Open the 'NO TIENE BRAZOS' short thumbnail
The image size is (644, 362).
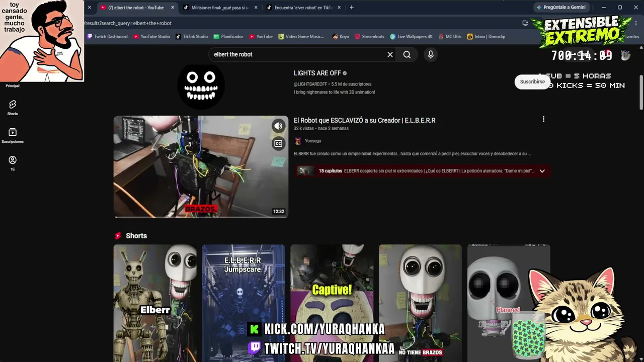tap(420, 303)
